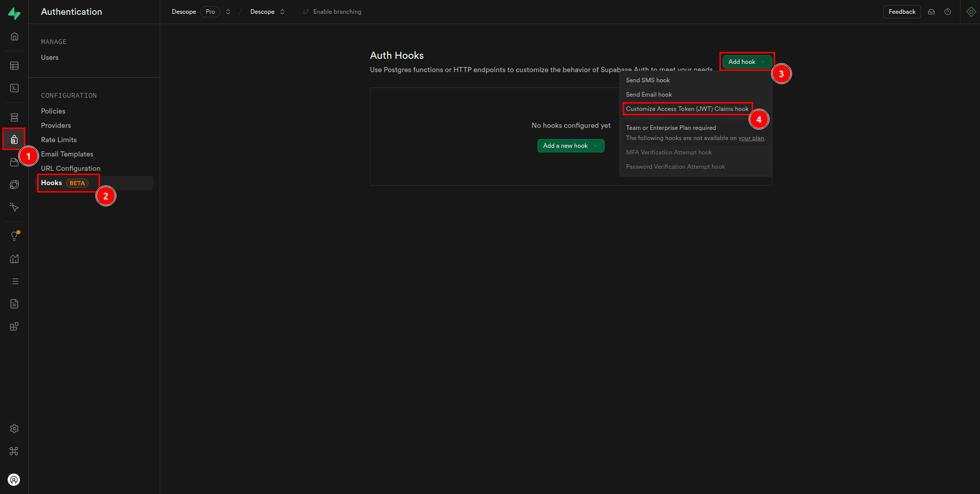
Task: Choose Send SMS hook option
Action: (648, 80)
